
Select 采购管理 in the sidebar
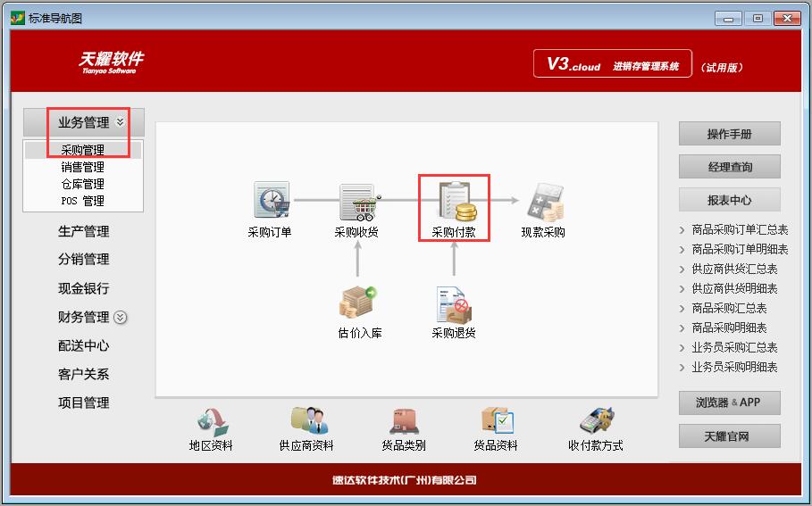pos(83,150)
